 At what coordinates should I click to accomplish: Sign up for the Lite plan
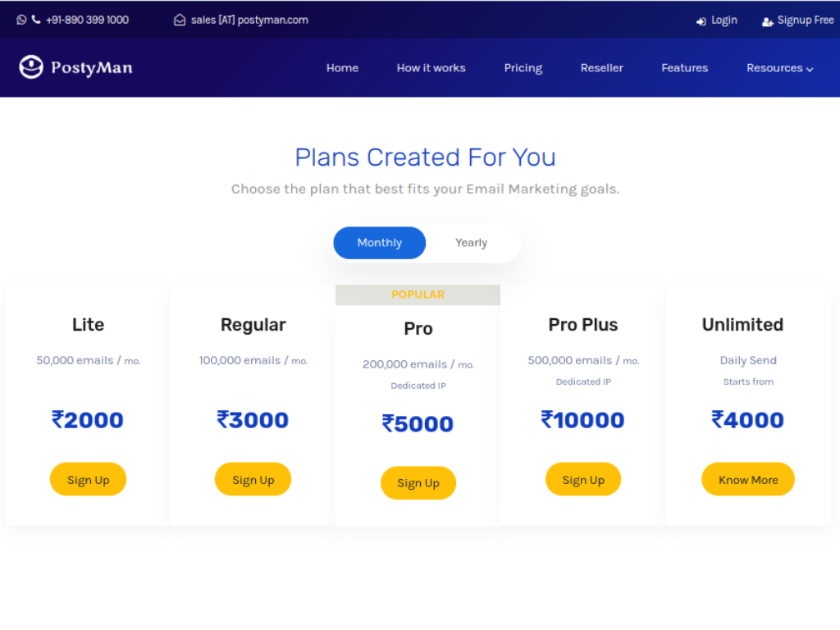point(88,480)
